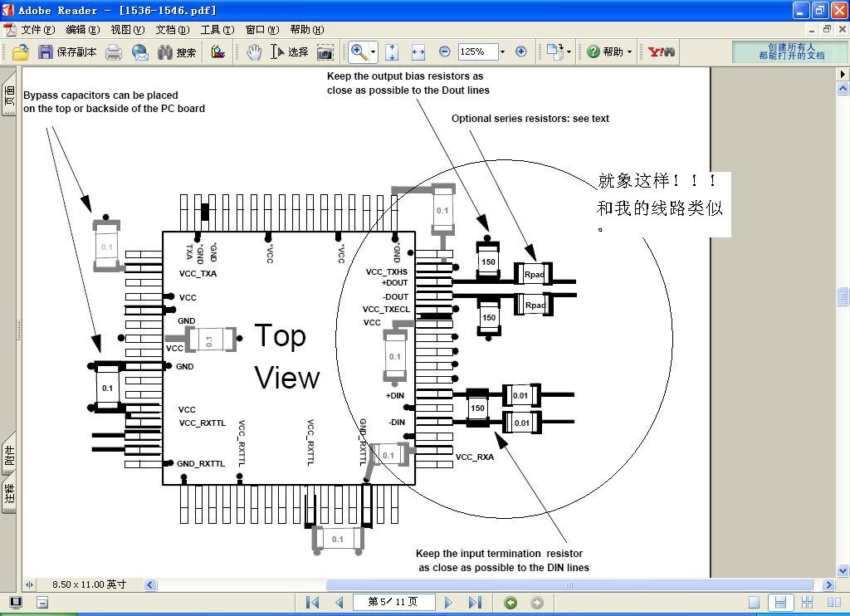
Task: Open the 编辑 (Edit) menu
Action: (82, 30)
